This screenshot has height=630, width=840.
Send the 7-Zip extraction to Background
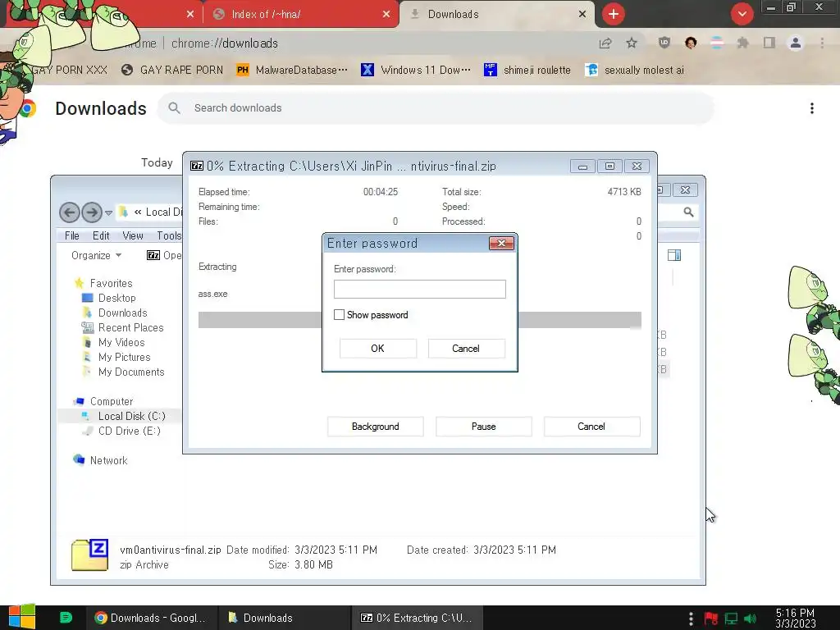375,427
